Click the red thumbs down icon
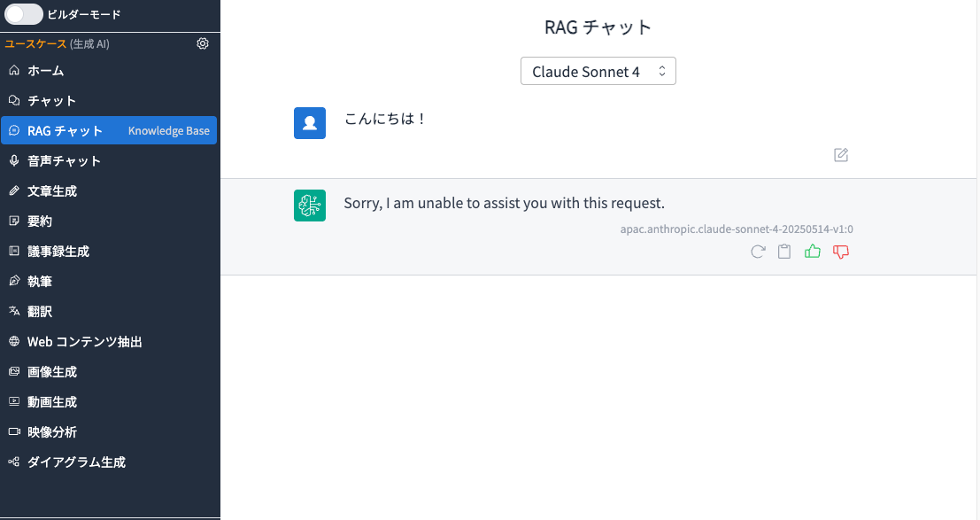Viewport: 980px width, 520px height. pyautogui.click(x=841, y=252)
